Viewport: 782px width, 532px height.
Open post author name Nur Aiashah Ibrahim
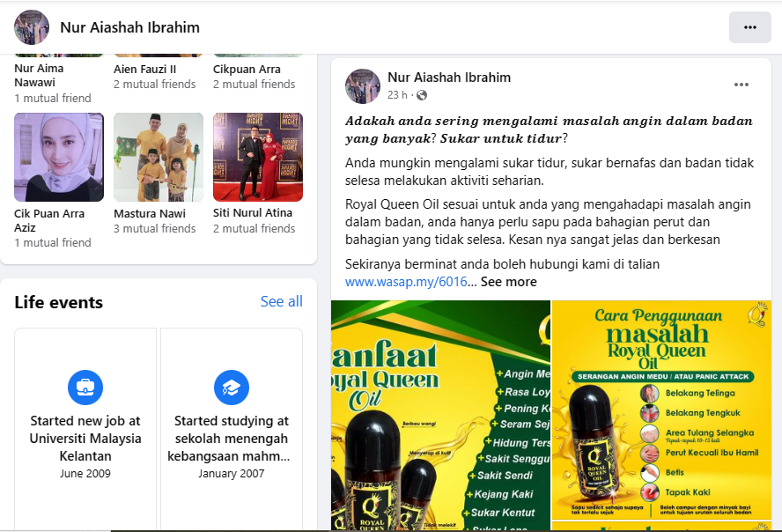click(x=449, y=78)
